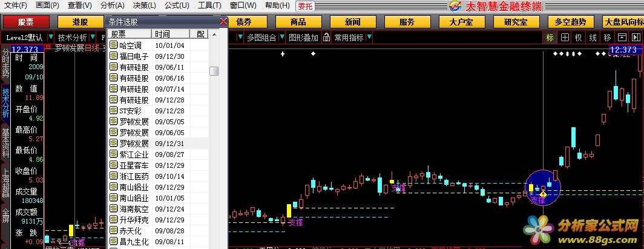Click the coin icon beside 福日电子

click(x=114, y=56)
